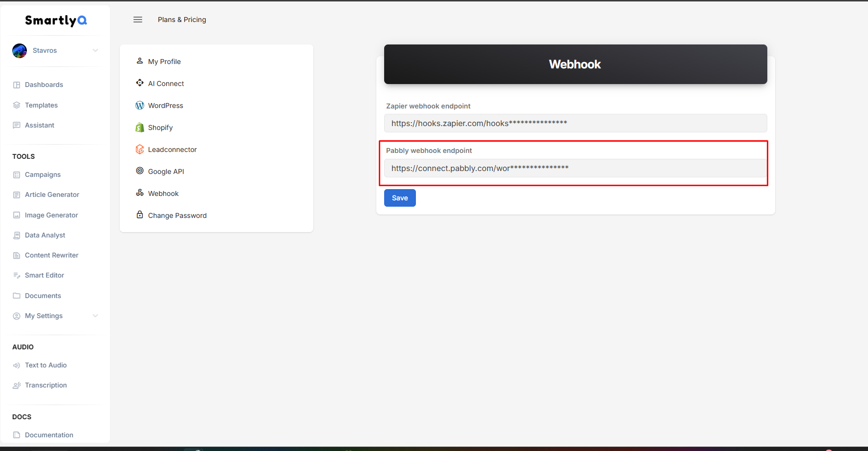This screenshot has height=451, width=868.
Task: Save the webhook settings
Action: 400,198
